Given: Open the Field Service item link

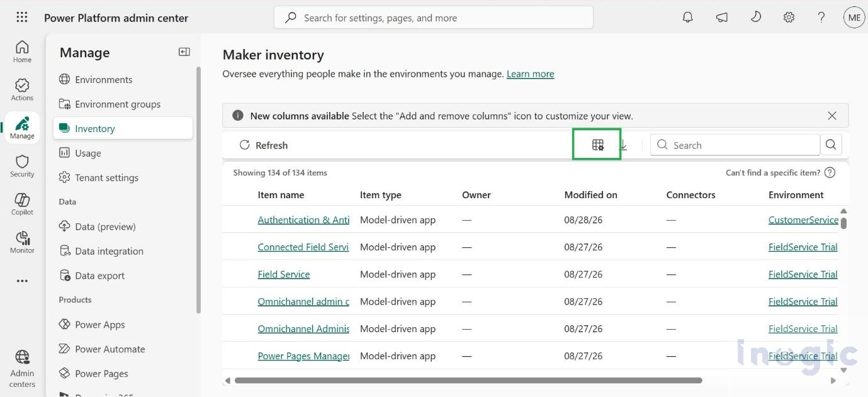Looking at the screenshot, I should tap(284, 274).
